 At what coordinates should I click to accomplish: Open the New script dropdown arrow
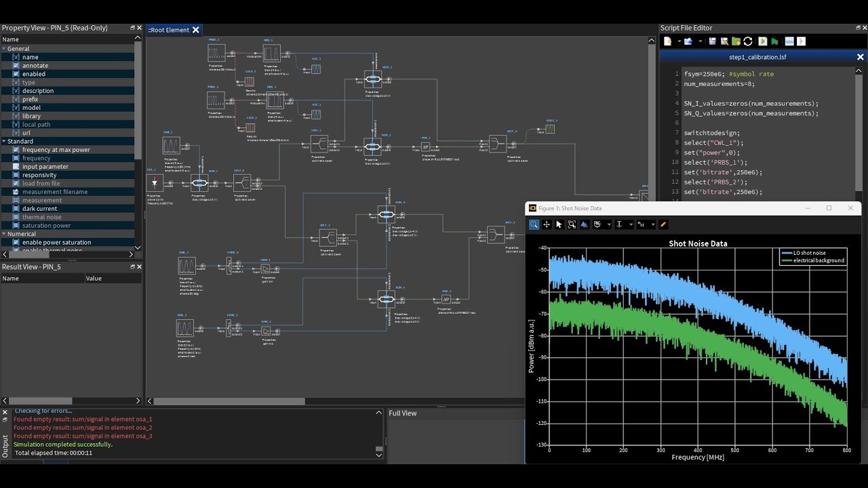click(679, 41)
